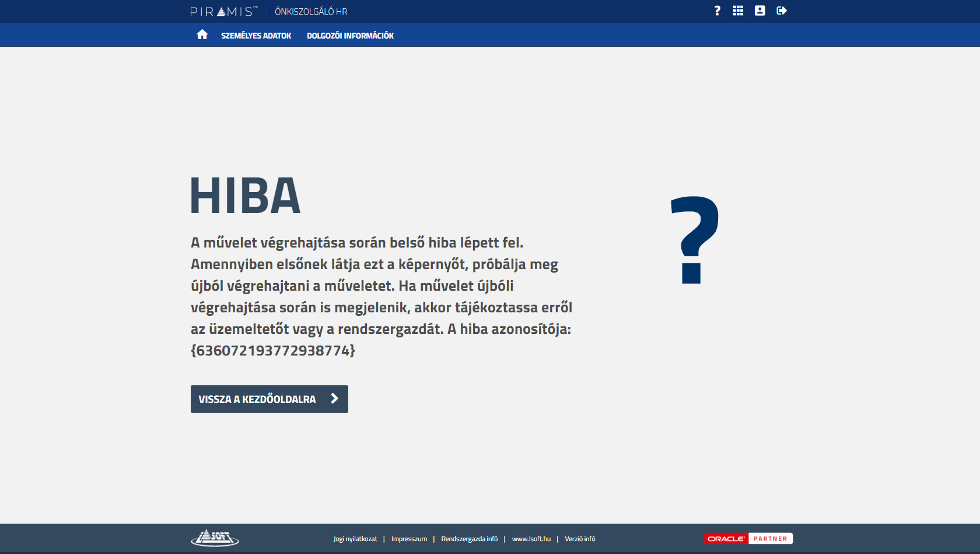The width and height of the screenshot is (980, 554).
Task: Click the HIBA error heading
Action: (245, 196)
